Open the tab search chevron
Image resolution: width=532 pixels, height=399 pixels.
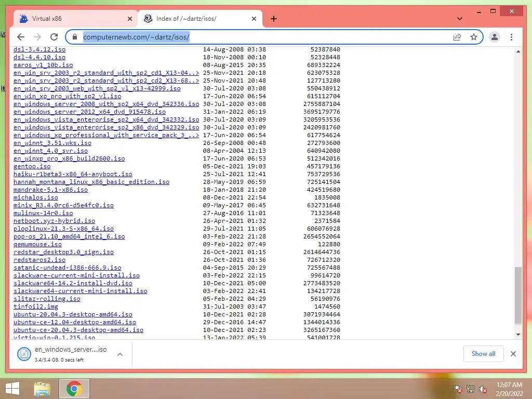point(460,19)
